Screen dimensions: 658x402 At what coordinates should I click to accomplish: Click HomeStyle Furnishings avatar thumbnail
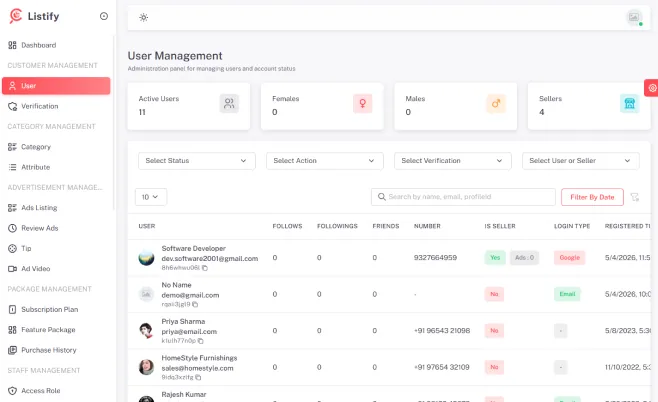(146, 367)
